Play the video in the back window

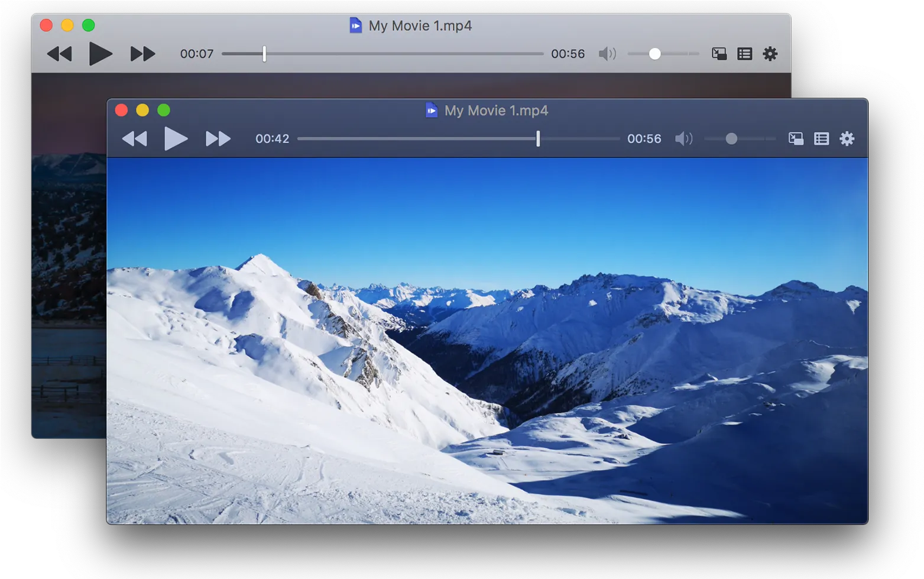[x=100, y=54]
